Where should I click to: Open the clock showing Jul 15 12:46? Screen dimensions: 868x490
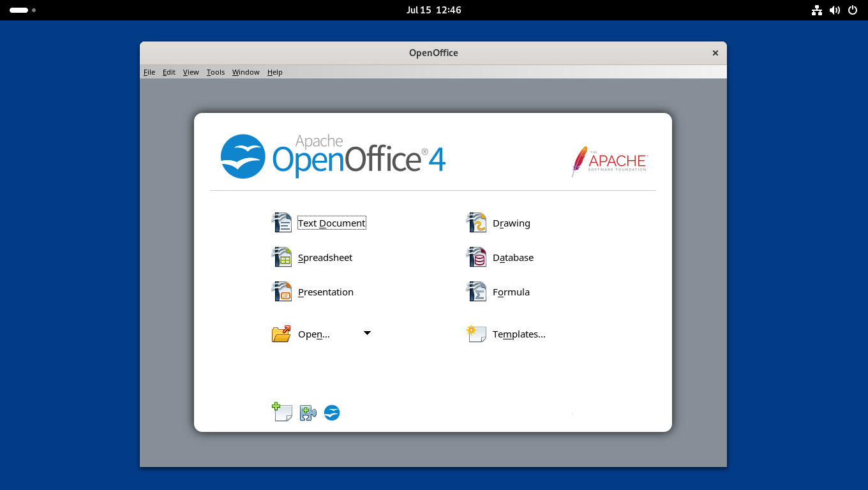point(434,10)
